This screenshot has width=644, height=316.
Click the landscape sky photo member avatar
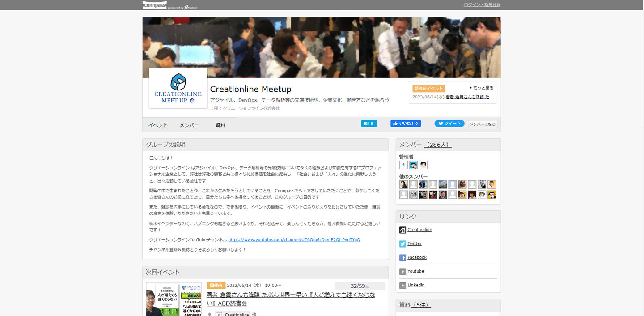coord(443,184)
